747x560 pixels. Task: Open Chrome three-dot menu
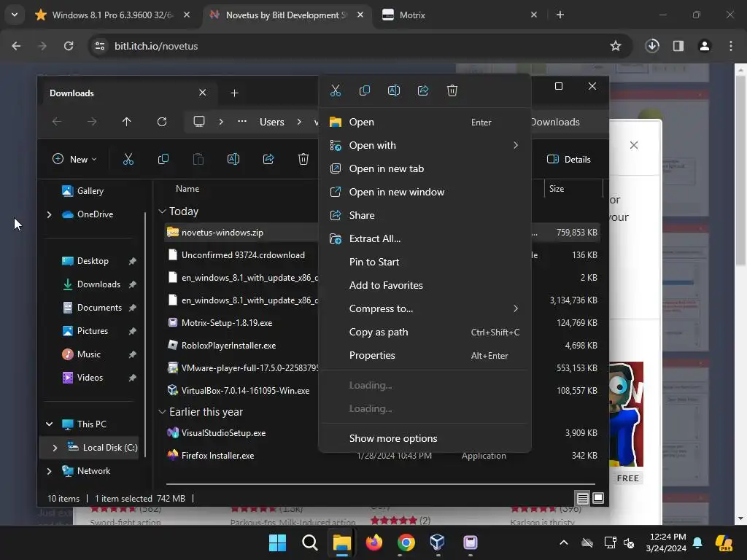[731, 46]
